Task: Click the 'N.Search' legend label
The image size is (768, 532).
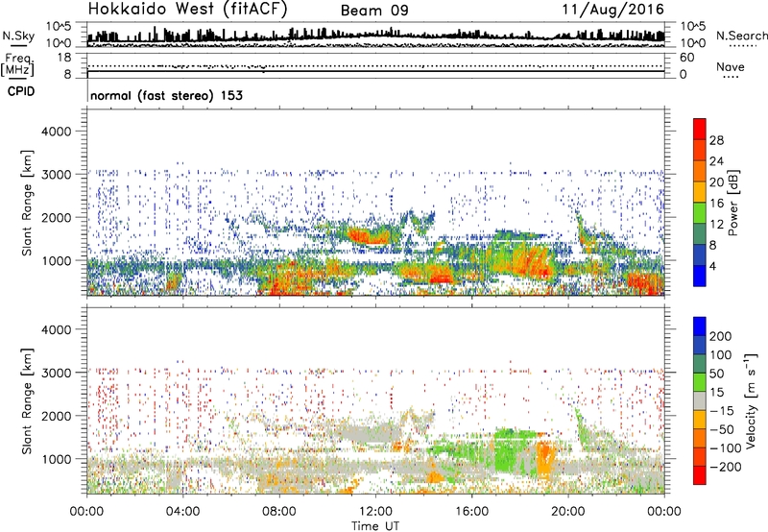Action: [x=741, y=36]
